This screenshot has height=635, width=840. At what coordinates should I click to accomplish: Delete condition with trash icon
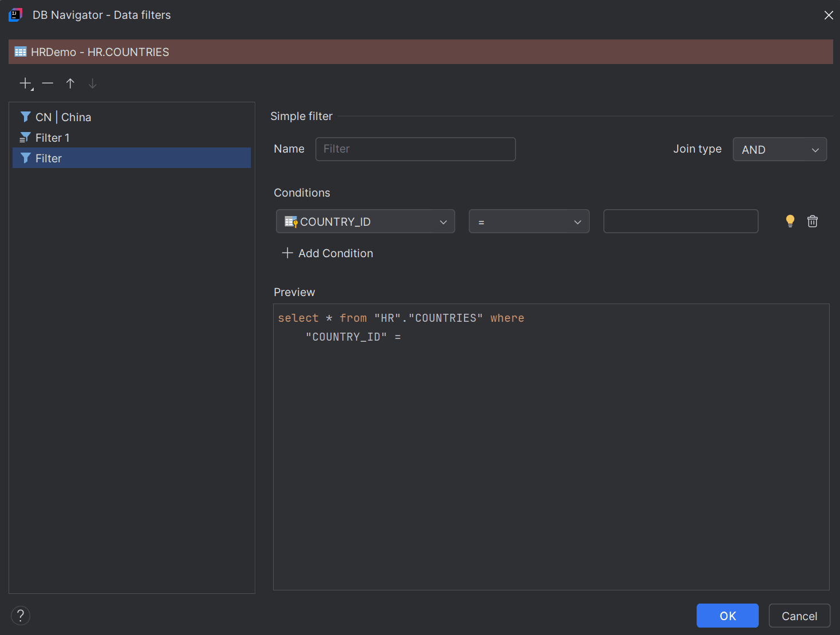point(813,221)
